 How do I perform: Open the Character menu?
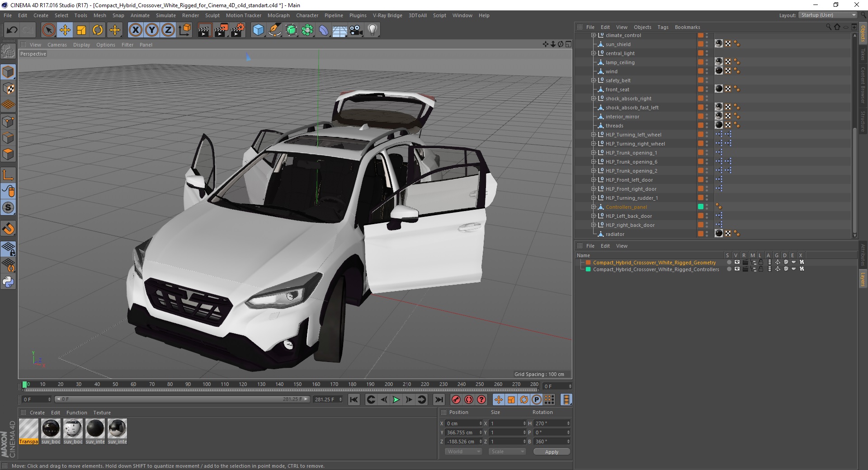point(307,15)
